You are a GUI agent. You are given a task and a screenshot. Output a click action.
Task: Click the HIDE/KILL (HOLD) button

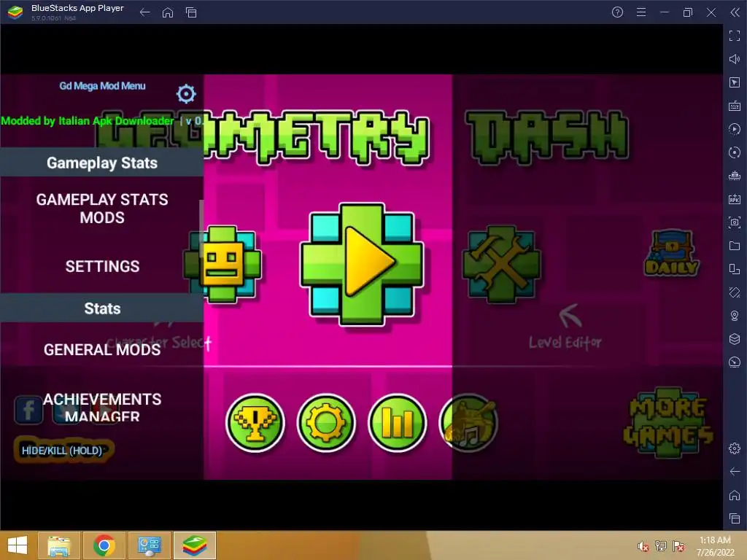pyautogui.click(x=62, y=451)
